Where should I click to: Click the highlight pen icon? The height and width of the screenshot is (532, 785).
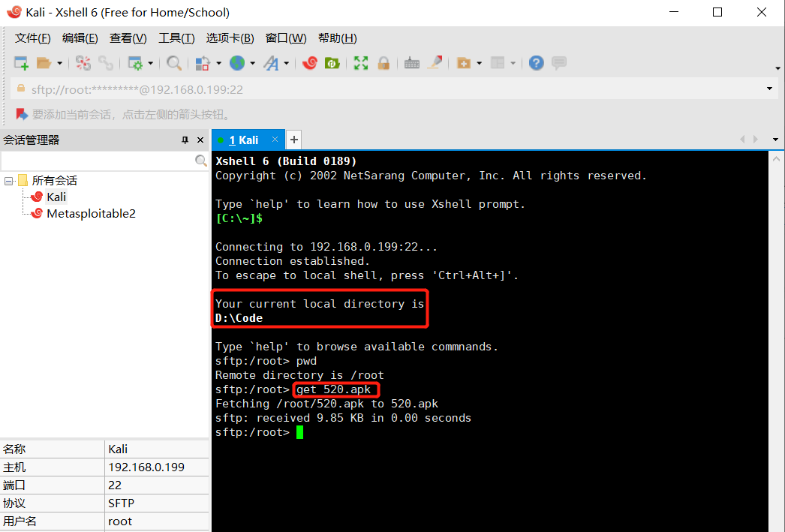(x=435, y=63)
